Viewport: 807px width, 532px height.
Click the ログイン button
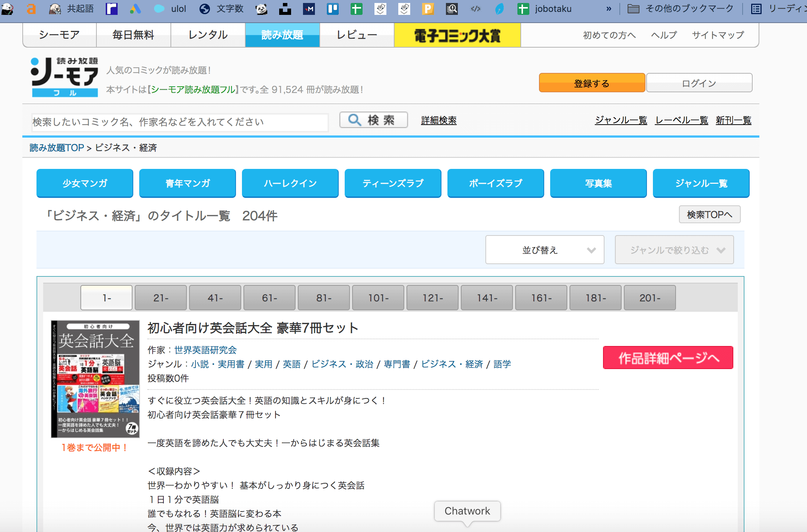[x=699, y=83]
